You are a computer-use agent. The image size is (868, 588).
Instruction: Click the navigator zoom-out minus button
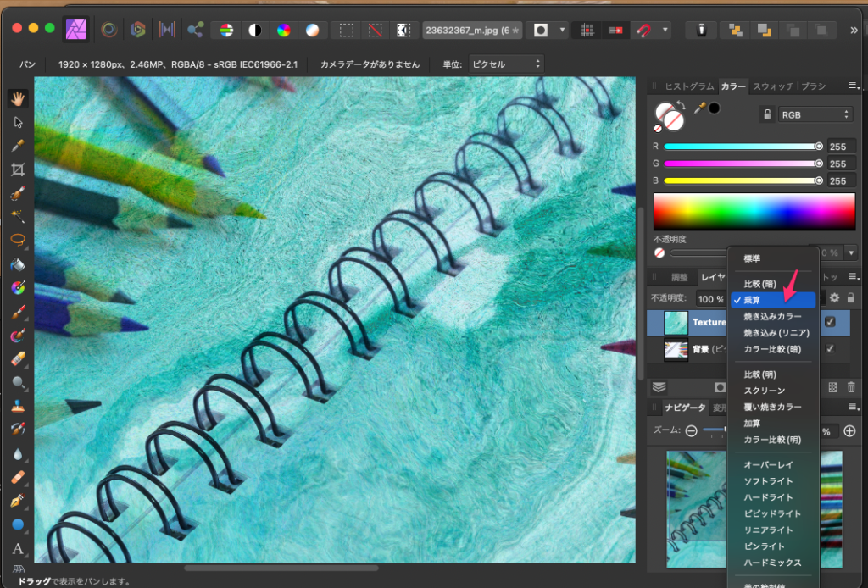[x=691, y=430]
